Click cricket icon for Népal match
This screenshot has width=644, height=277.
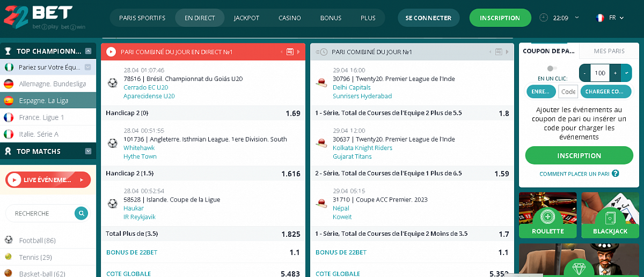321,204
